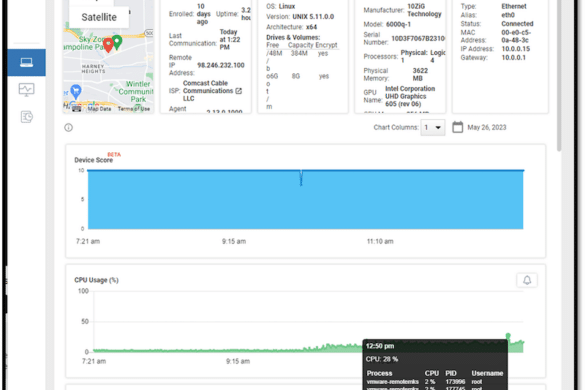Select the Satellite map view button
This screenshot has width=585, height=390.
coord(99,17)
